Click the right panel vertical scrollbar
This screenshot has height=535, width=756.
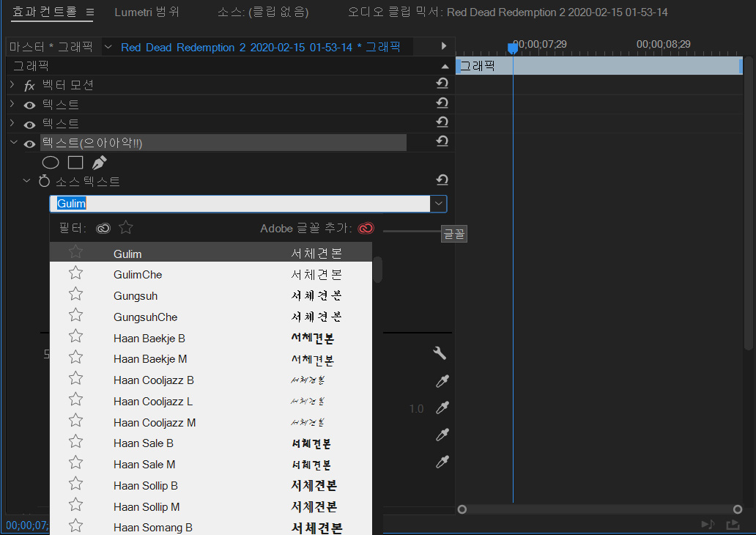[x=748, y=202]
